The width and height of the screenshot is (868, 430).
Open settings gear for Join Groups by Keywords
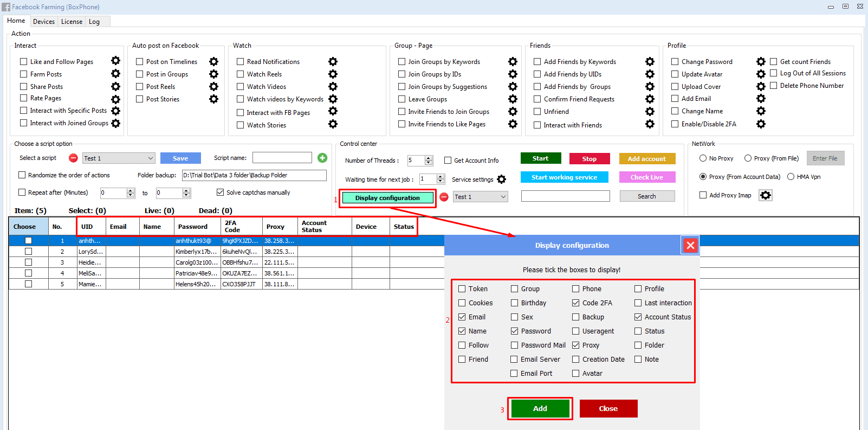[x=513, y=62]
